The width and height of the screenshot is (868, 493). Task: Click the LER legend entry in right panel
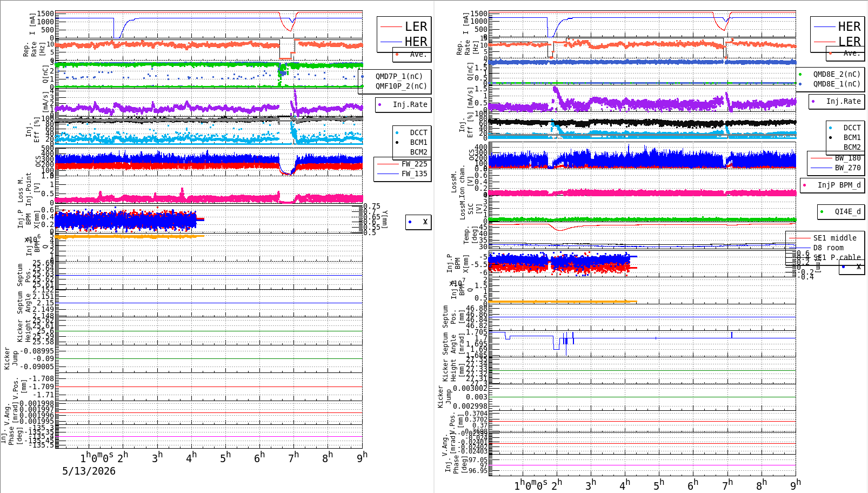coord(849,42)
